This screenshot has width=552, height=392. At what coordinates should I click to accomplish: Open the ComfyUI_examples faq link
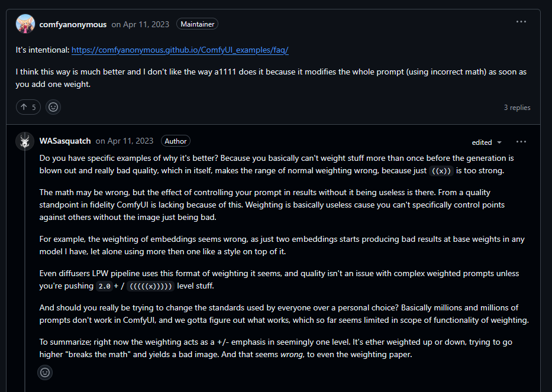click(x=180, y=50)
